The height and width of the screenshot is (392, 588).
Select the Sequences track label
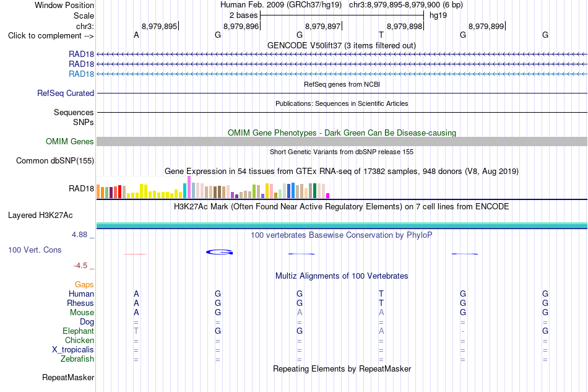(74, 112)
